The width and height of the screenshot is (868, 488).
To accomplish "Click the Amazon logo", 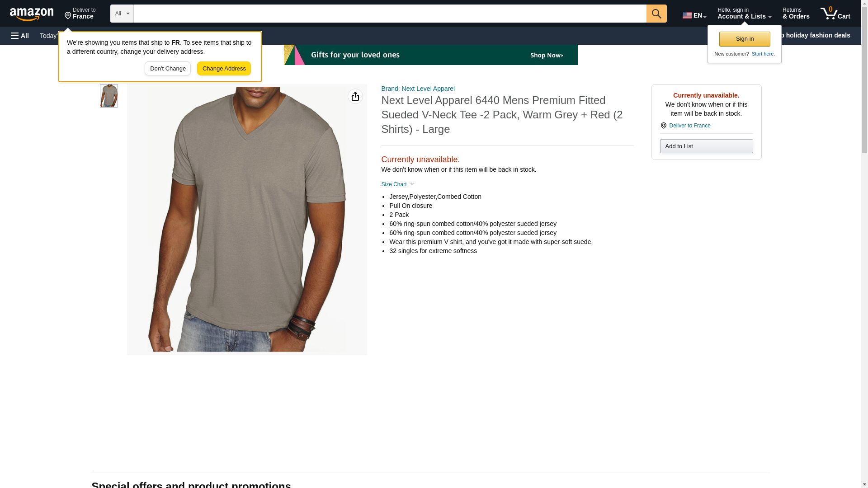I will (x=32, y=14).
